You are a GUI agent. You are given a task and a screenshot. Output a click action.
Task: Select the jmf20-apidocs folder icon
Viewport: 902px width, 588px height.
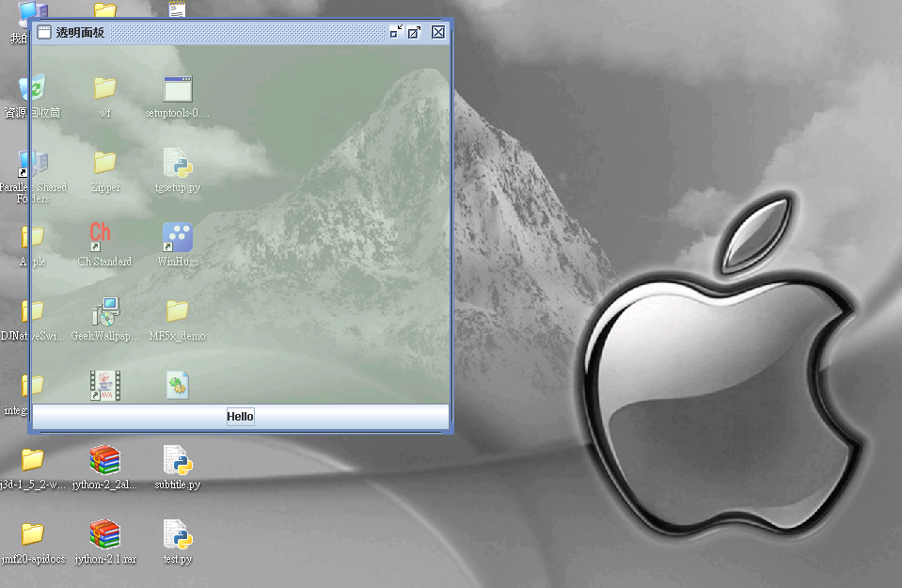(33, 534)
